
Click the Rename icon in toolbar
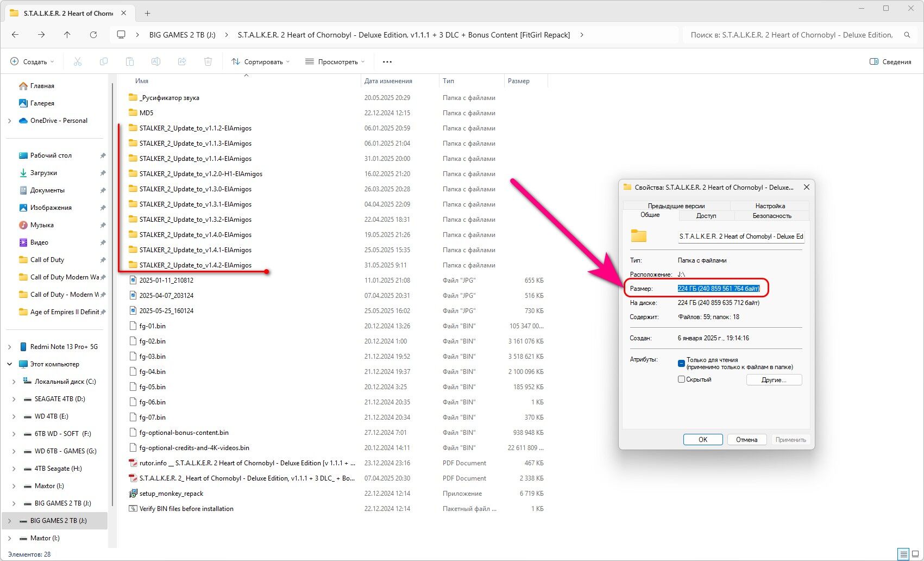[x=156, y=62]
